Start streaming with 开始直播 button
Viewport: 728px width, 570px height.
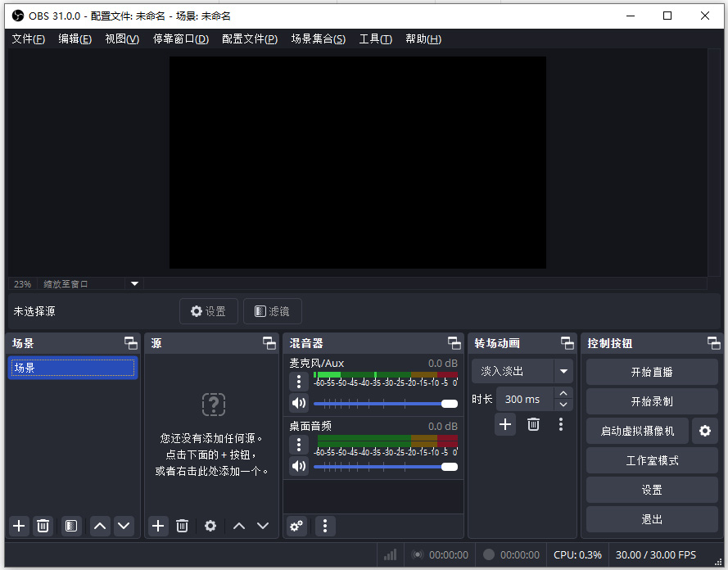click(x=651, y=372)
